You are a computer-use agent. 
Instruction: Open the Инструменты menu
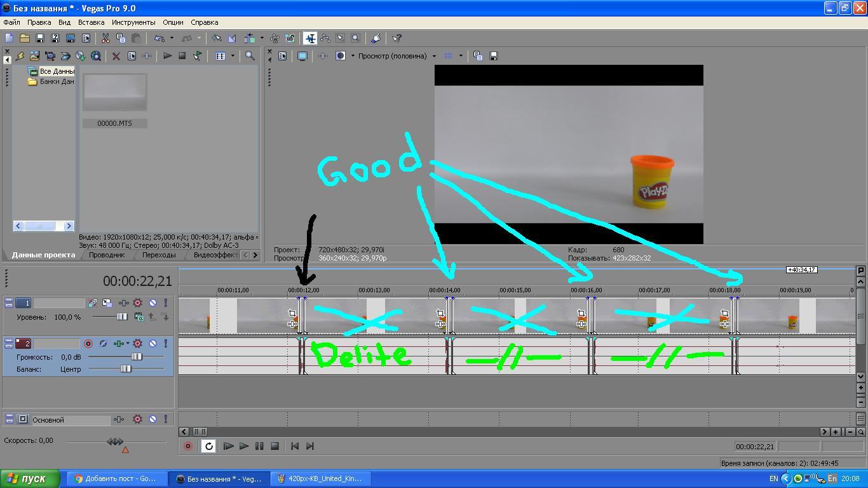[x=133, y=22]
